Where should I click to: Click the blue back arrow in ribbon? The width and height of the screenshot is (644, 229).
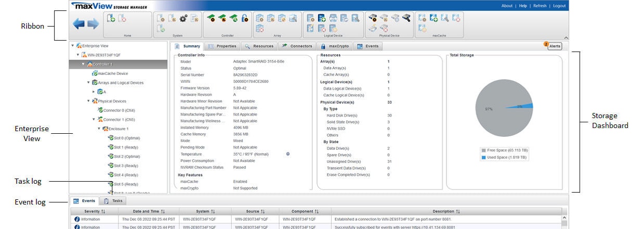pyautogui.click(x=78, y=24)
